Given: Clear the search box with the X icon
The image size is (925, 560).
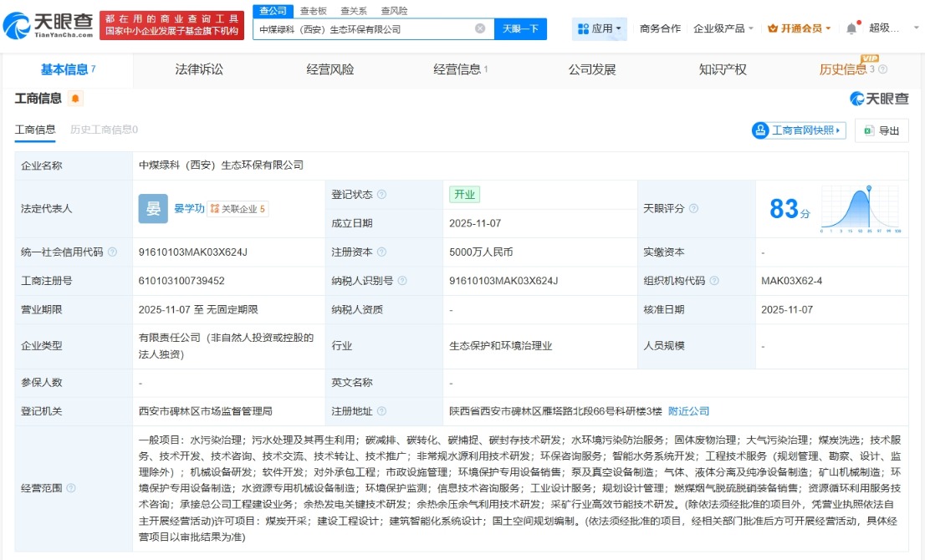Looking at the screenshot, I should click(x=480, y=28).
